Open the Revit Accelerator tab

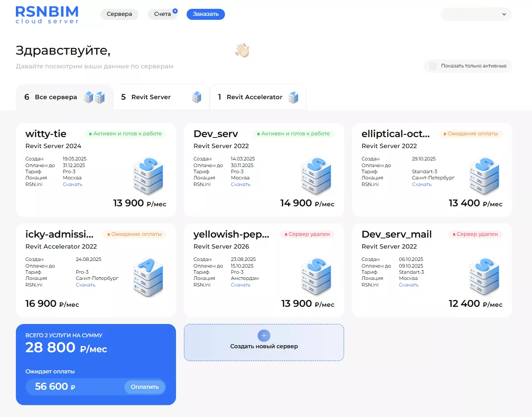pyautogui.click(x=258, y=97)
